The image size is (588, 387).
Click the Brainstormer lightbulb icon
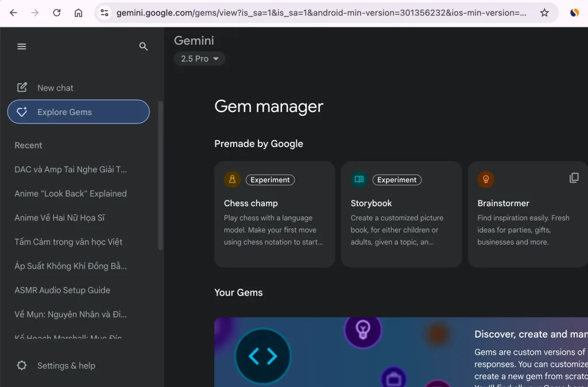pyautogui.click(x=486, y=179)
